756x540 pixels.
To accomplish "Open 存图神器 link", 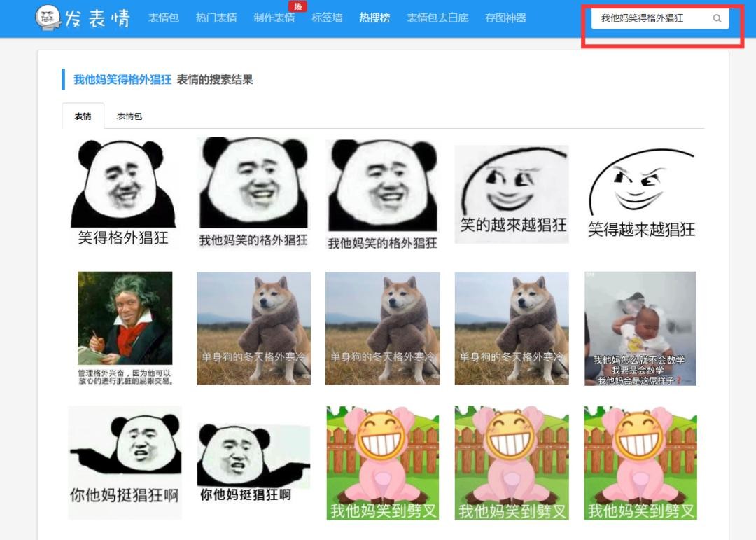I will (505, 18).
